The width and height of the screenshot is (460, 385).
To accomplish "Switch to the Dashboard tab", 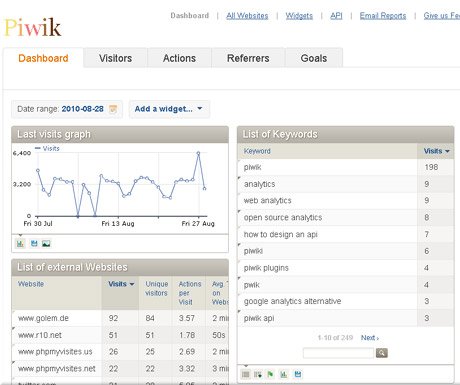I will point(43,58).
